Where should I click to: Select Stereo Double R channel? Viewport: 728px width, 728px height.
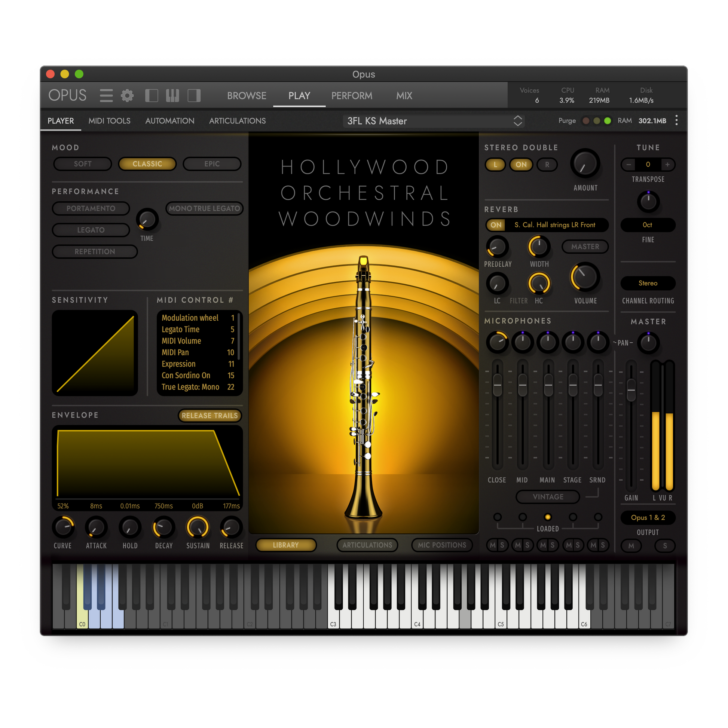tap(547, 164)
